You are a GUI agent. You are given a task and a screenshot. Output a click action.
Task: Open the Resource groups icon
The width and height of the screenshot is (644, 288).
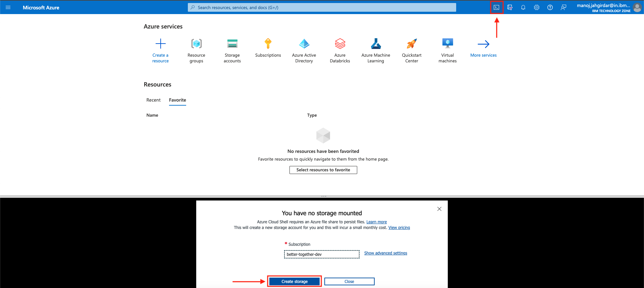click(x=197, y=44)
